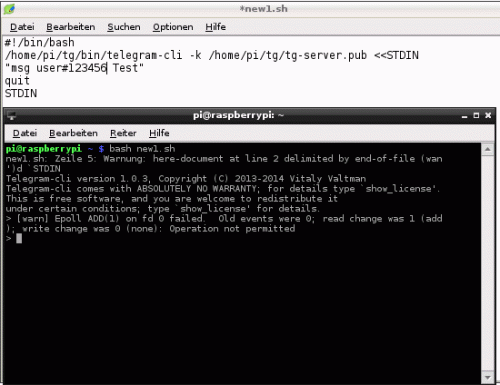Click 'Operation not permitted' in the terminal output
The width and height of the screenshot is (500, 385).
coord(232,229)
